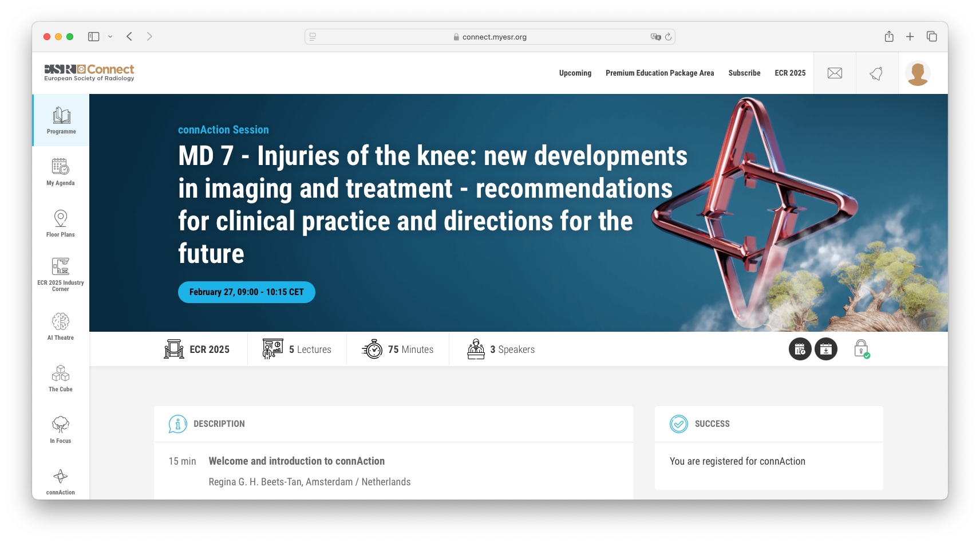Image resolution: width=980 pixels, height=542 pixels.
Task: Click the download calendar icon
Action: [x=825, y=349]
